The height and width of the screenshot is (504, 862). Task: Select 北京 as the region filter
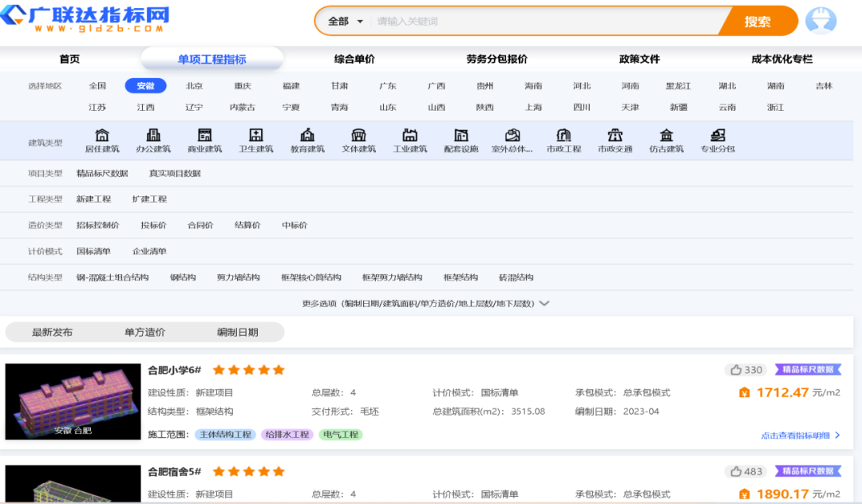194,86
